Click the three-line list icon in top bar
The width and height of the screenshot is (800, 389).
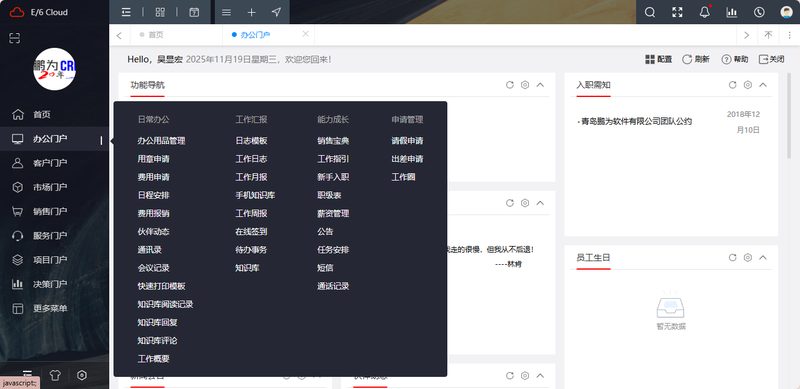(227, 12)
